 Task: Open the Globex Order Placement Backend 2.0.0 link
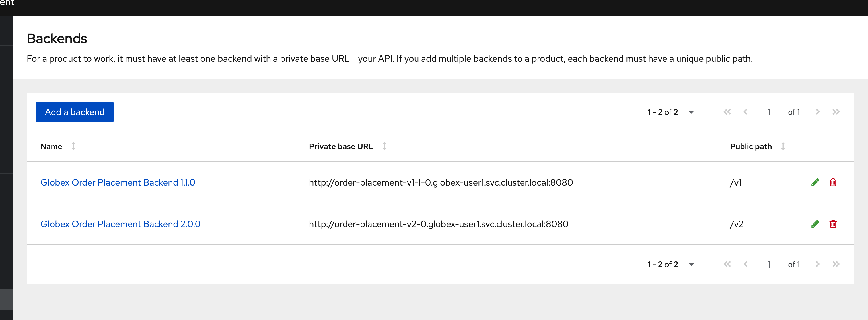pos(121,224)
